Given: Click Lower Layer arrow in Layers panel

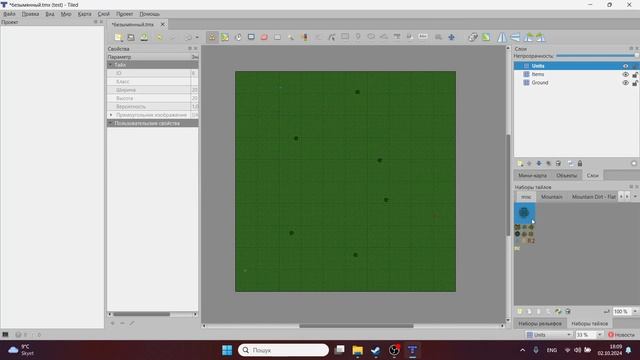Looking at the screenshot, I should 539,163.
